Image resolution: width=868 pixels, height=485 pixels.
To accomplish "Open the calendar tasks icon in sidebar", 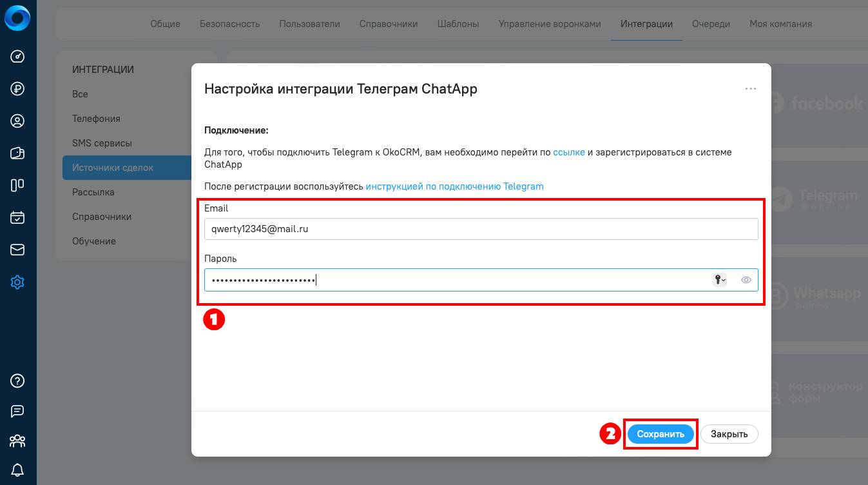I will pyautogui.click(x=17, y=217).
